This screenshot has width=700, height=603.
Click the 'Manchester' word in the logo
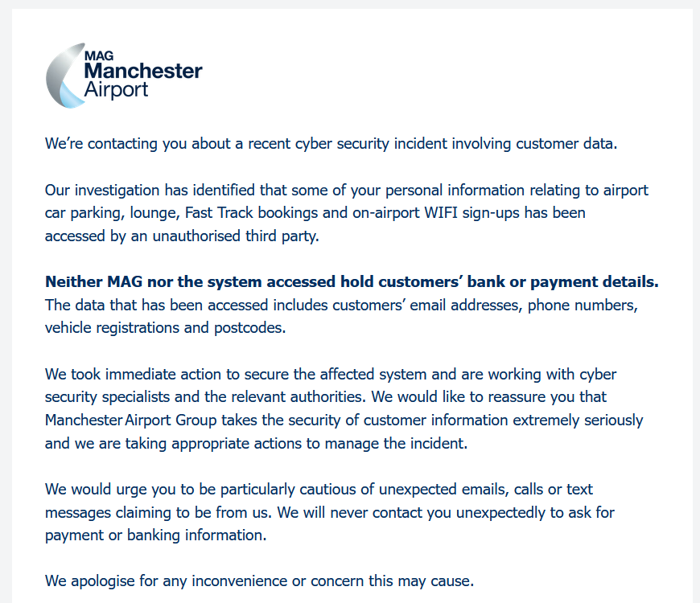coord(143,71)
